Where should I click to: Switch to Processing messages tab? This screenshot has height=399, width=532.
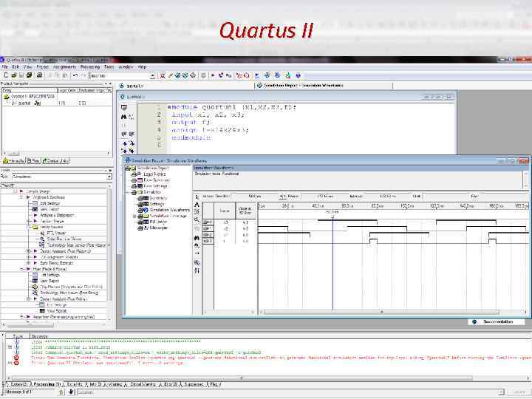[47, 384]
